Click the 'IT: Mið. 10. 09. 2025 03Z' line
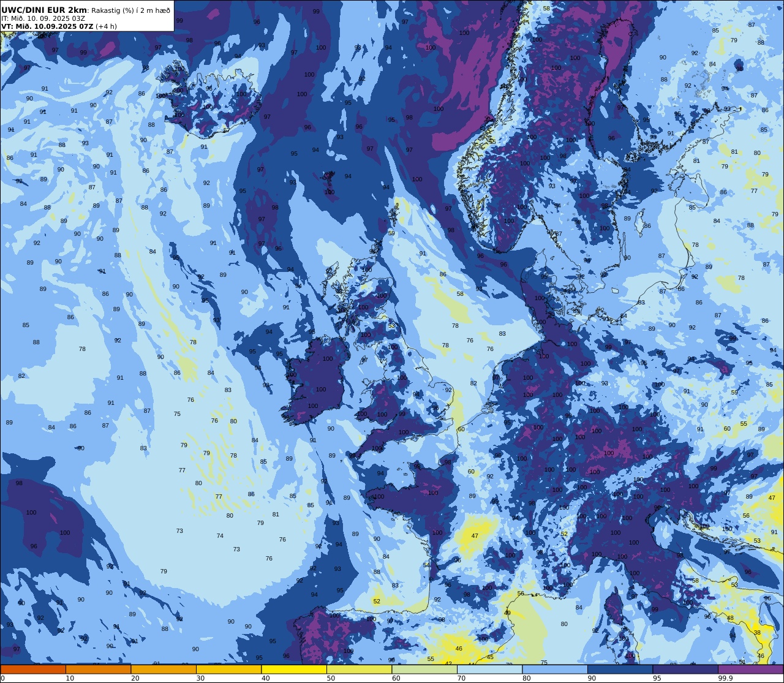Image resolution: width=784 pixels, height=683 pixels. pyautogui.click(x=43, y=18)
